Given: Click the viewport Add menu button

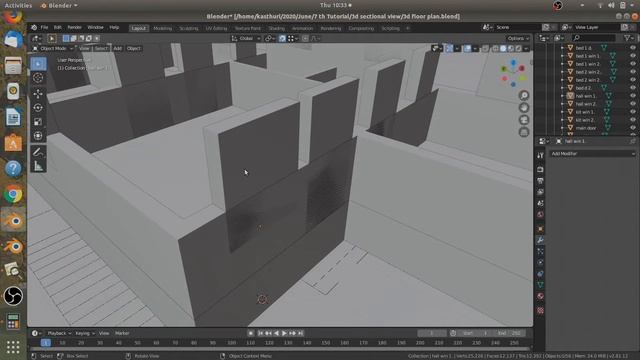Looking at the screenshot, I should point(118,48).
